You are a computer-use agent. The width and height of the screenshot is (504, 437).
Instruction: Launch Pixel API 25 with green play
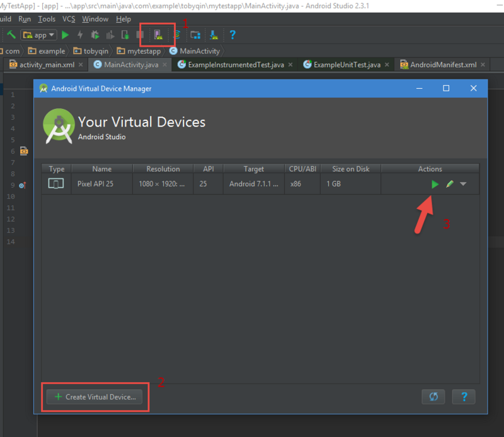point(435,184)
